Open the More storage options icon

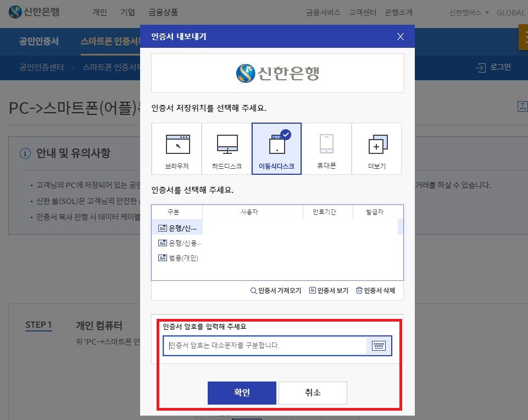coord(378,145)
